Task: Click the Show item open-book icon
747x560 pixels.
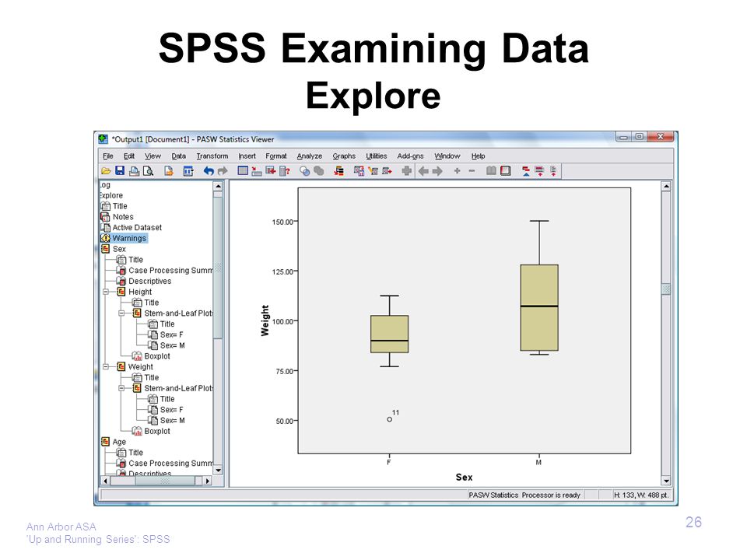Action: tap(491, 171)
